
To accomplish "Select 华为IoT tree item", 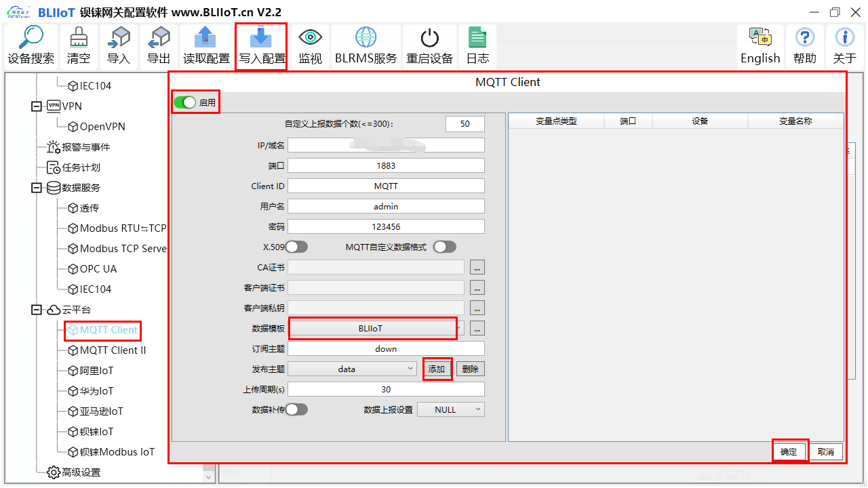I will click(x=90, y=391).
